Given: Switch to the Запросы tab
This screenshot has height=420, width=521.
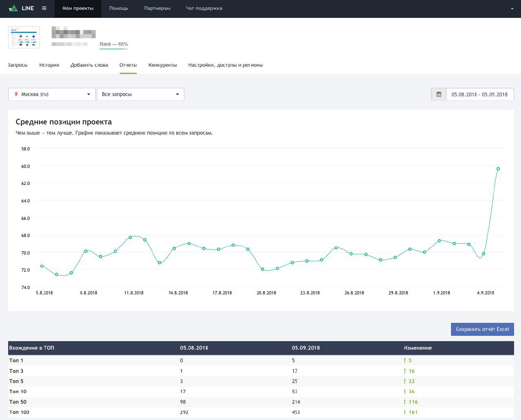Looking at the screenshot, I should (x=18, y=65).
